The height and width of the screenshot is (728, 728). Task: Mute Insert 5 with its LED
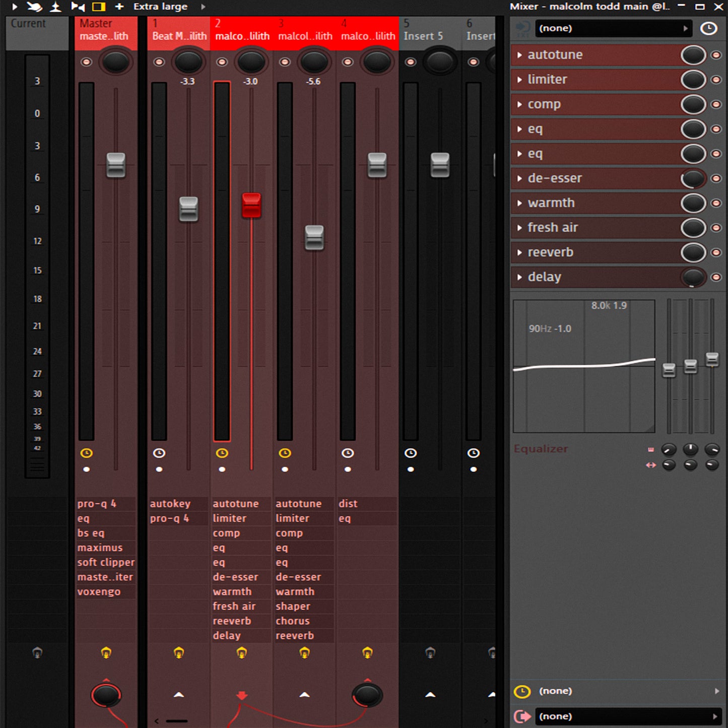pos(411,62)
